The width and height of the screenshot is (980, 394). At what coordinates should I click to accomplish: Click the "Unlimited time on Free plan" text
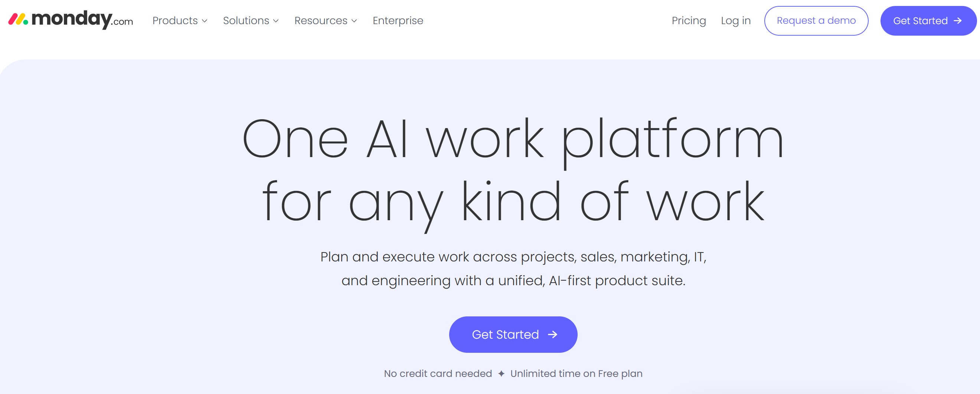coord(576,374)
